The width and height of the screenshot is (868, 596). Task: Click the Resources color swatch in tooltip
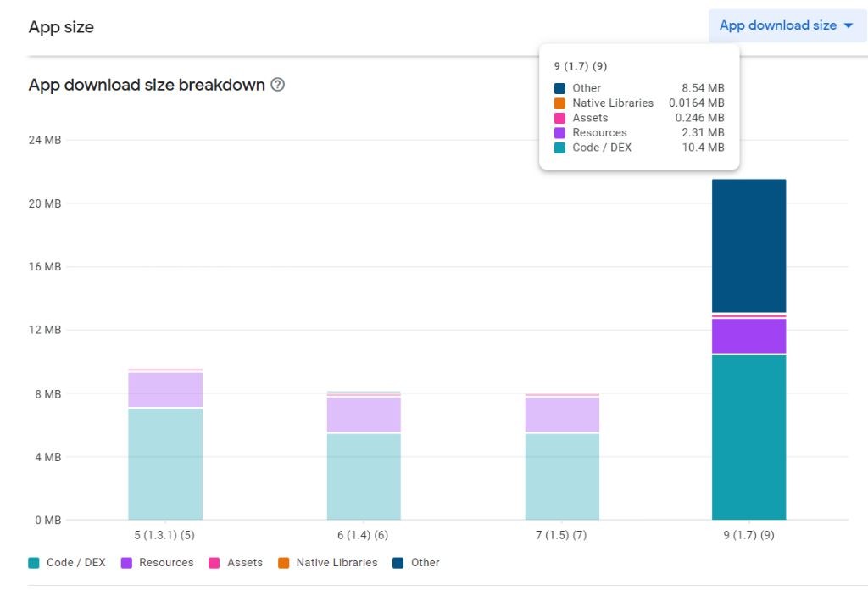[559, 132]
